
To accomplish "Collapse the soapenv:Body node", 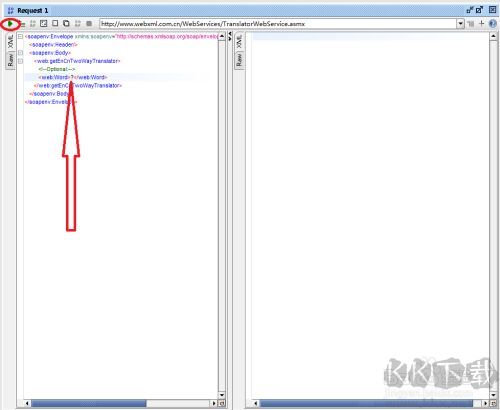I will coord(21,53).
